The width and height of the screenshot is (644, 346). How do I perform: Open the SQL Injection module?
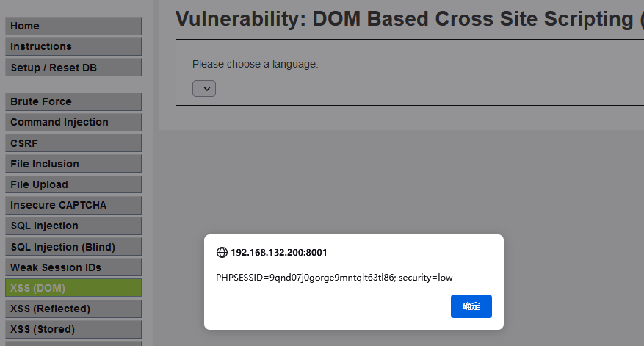pyautogui.click(x=73, y=226)
